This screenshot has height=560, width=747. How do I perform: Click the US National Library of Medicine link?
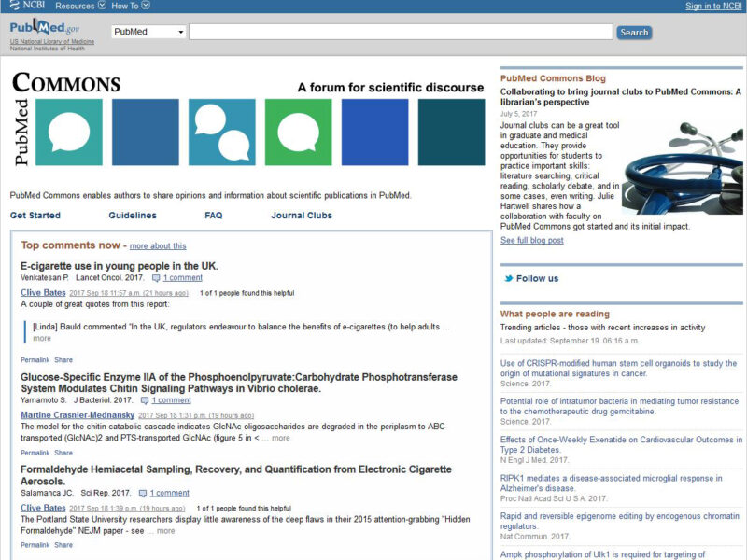click(x=52, y=41)
